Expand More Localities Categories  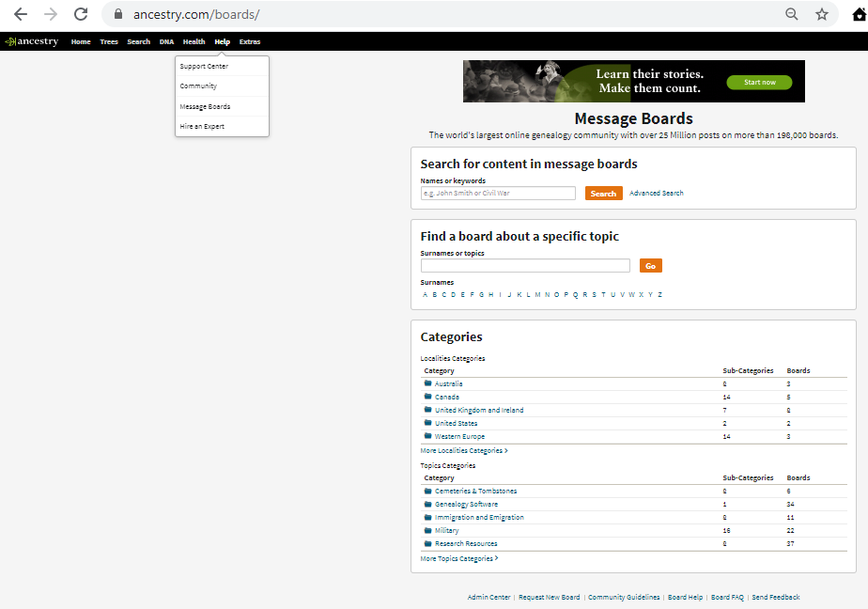pyautogui.click(x=464, y=451)
